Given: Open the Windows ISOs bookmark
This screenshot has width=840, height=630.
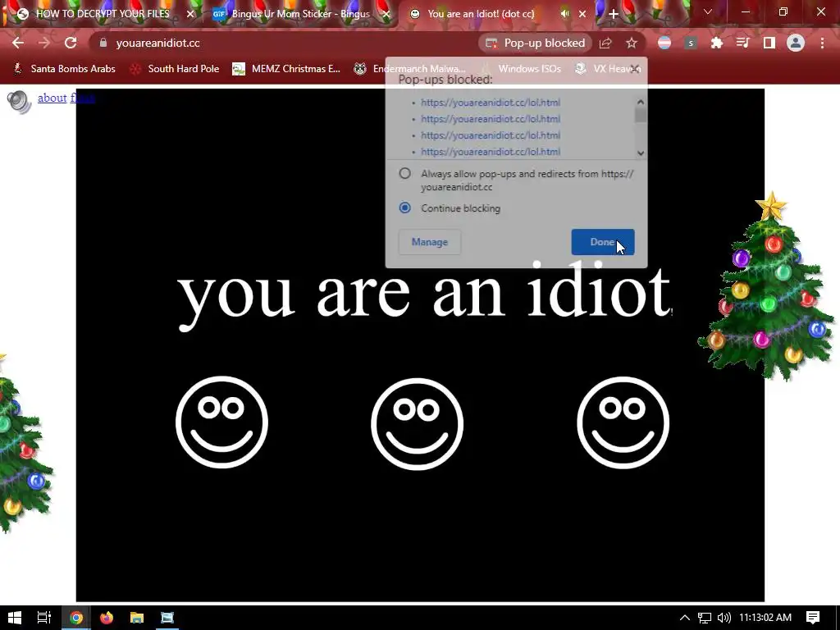Looking at the screenshot, I should pyautogui.click(x=521, y=69).
